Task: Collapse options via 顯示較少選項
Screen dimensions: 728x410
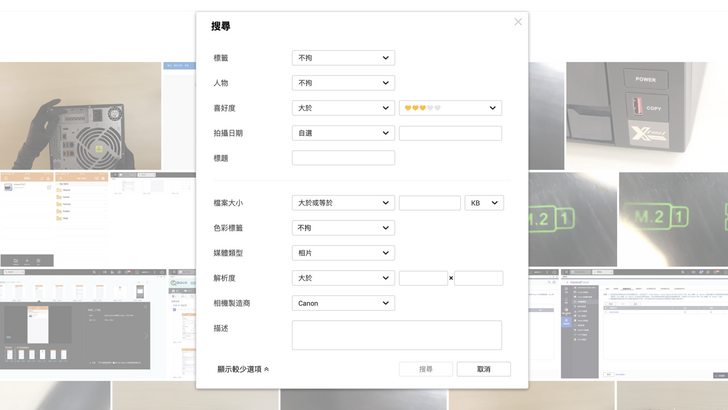Action: point(243,369)
